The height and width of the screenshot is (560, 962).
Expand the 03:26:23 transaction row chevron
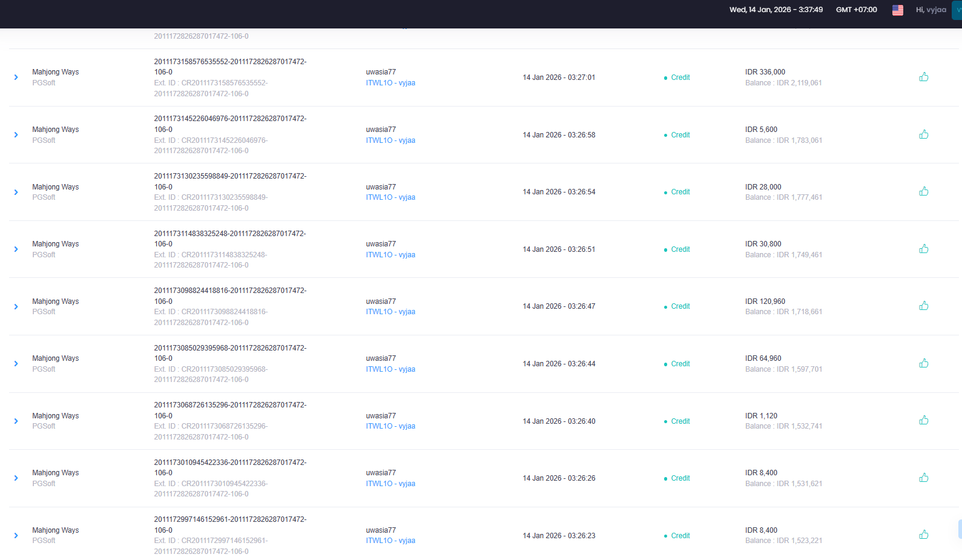pyautogui.click(x=16, y=535)
